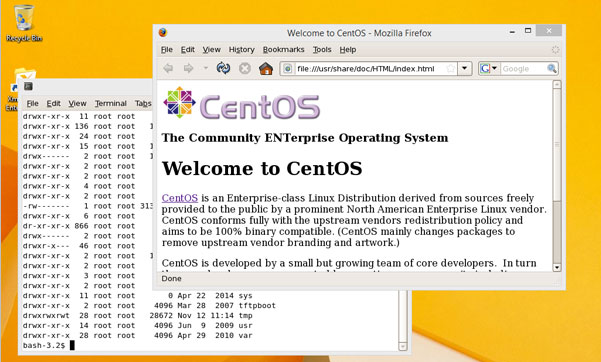Go to Home page icon
The height and width of the screenshot is (362, 601).
click(266, 69)
